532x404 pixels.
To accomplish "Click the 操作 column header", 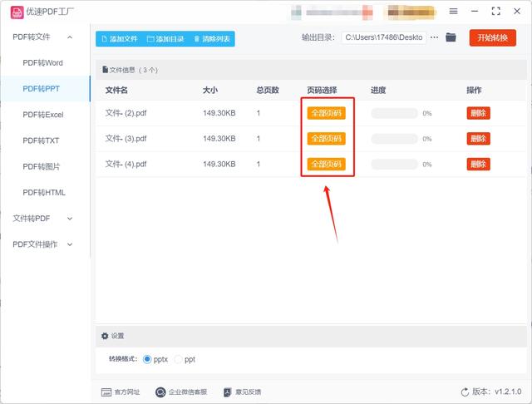I will (x=474, y=91).
